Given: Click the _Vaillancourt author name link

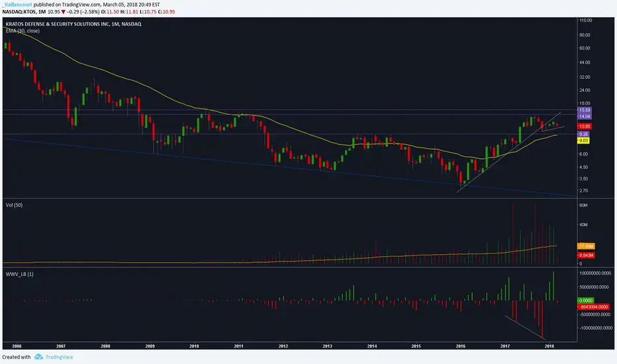Looking at the screenshot, I should (17, 5).
